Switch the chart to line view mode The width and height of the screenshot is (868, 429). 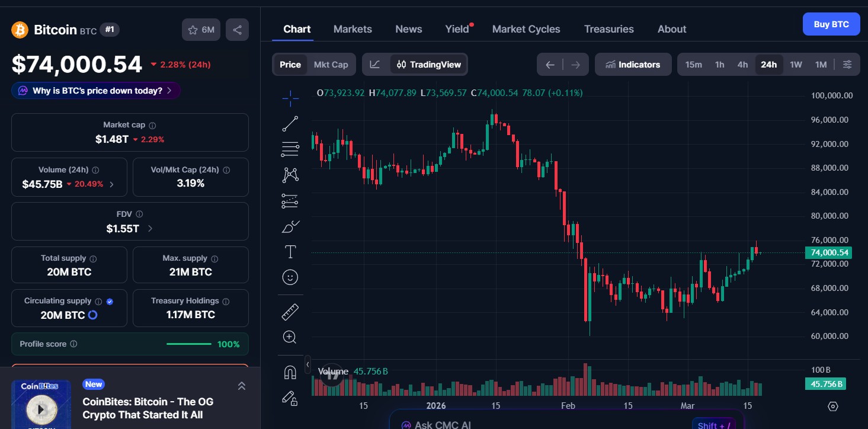(375, 64)
